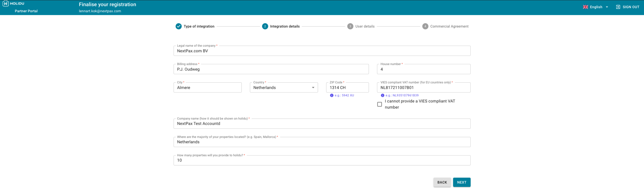The image size is (644, 196).
Task: Focus the City field
Action: (208, 88)
